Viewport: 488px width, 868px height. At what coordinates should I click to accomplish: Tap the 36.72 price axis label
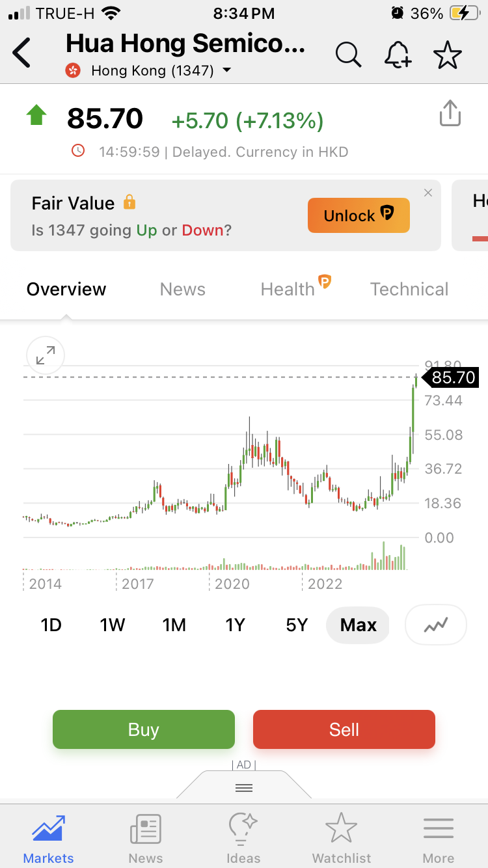[x=444, y=469]
